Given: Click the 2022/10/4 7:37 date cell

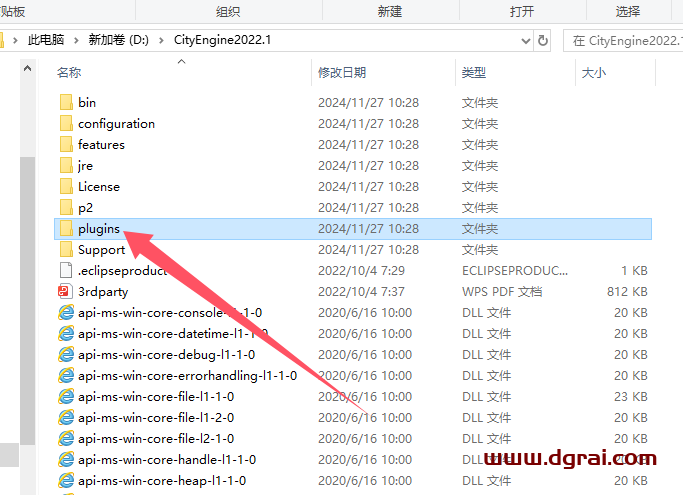Looking at the screenshot, I should coord(361,292).
